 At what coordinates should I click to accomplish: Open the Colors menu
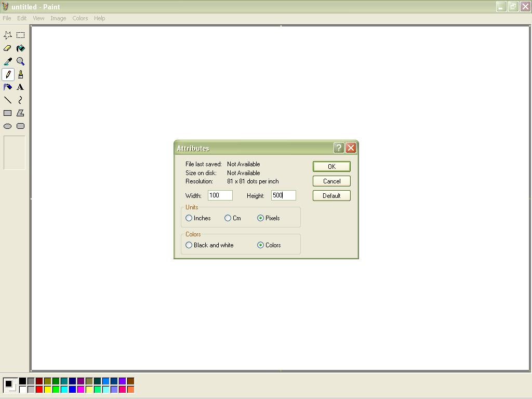[80, 18]
